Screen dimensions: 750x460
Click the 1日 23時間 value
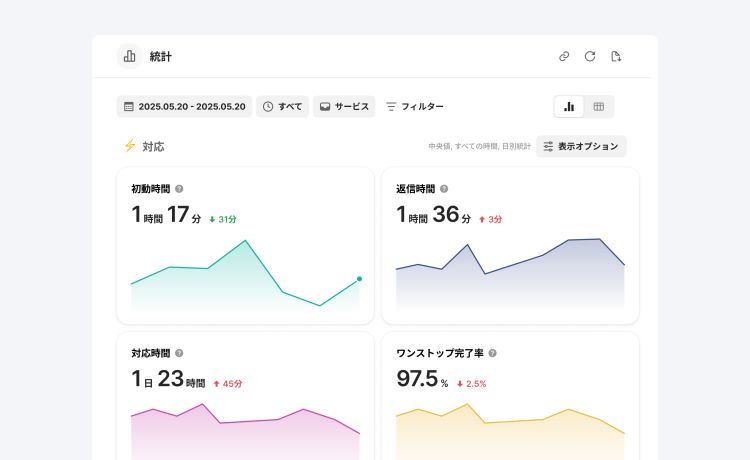[168, 379]
